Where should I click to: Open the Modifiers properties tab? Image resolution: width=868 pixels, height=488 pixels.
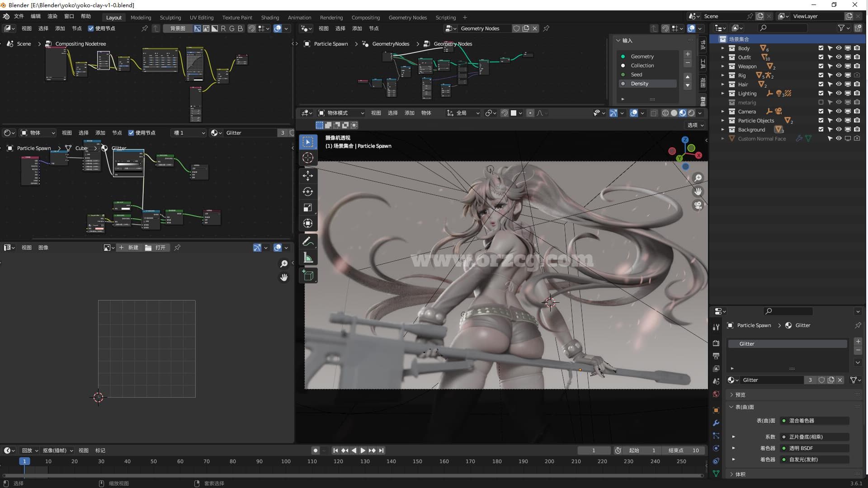pos(716,423)
